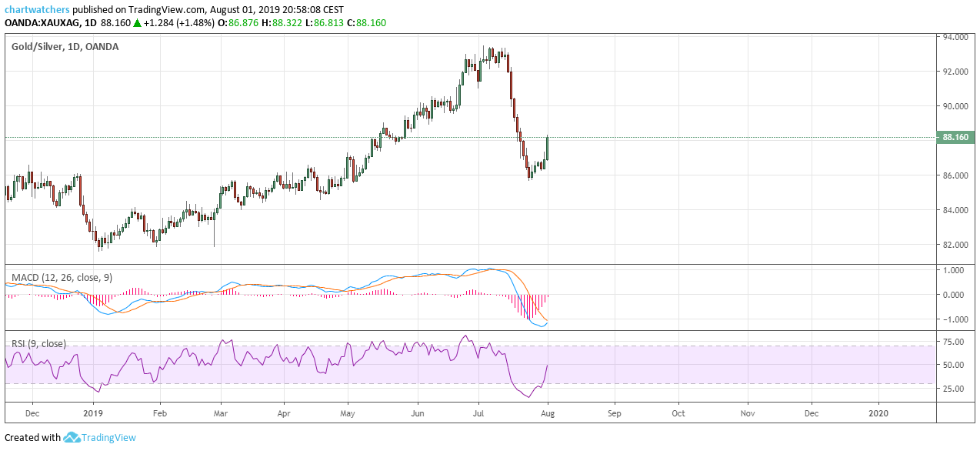Viewport: 980px width, 451px height.
Task: Click the RSI (9, close) indicator label
Action: [38, 343]
